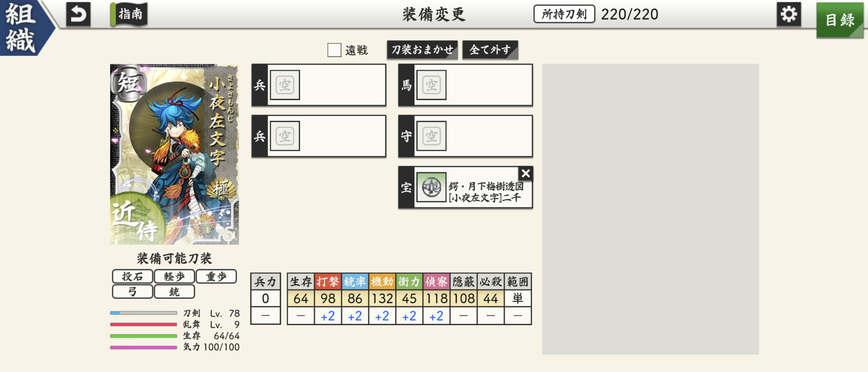Click the 投石 equipment tag

[x=132, y=277]
